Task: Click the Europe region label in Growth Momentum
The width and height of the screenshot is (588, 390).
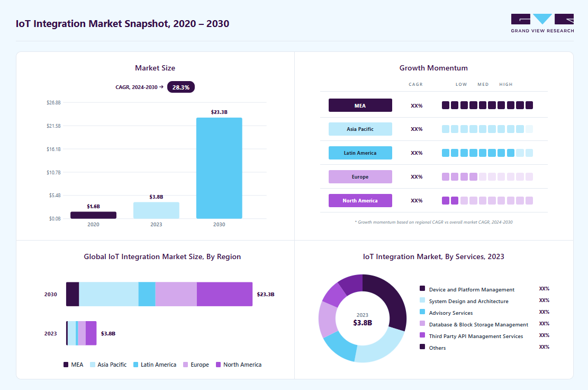Action: pos(360,177)
